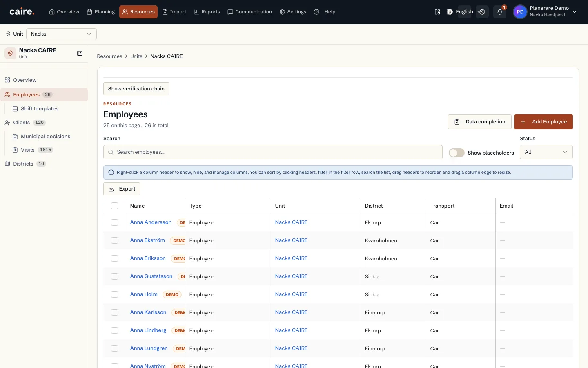This screenshot has width=588, height=368.
Task: Open Shift templates in the sidebar
Action: tap(40, 109)
